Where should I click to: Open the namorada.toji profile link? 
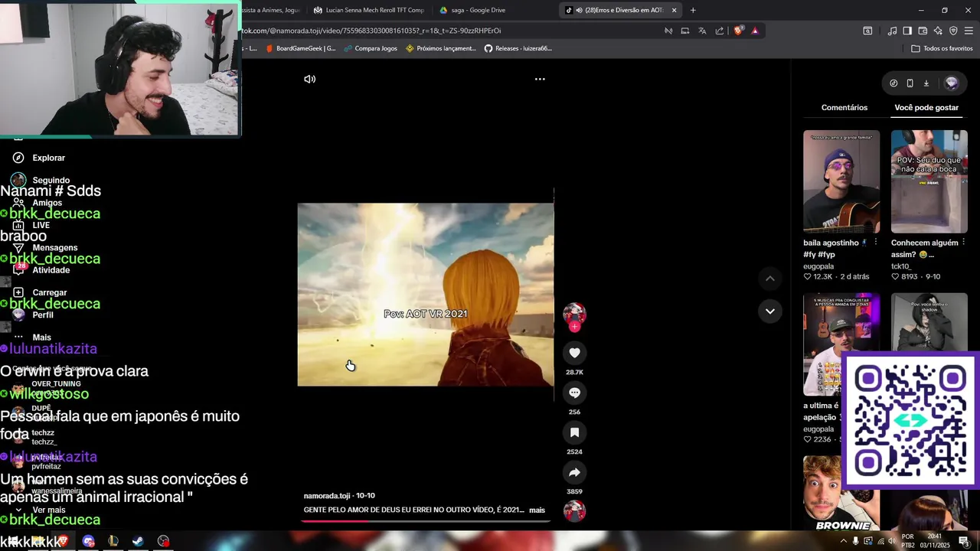click(327, 496)
